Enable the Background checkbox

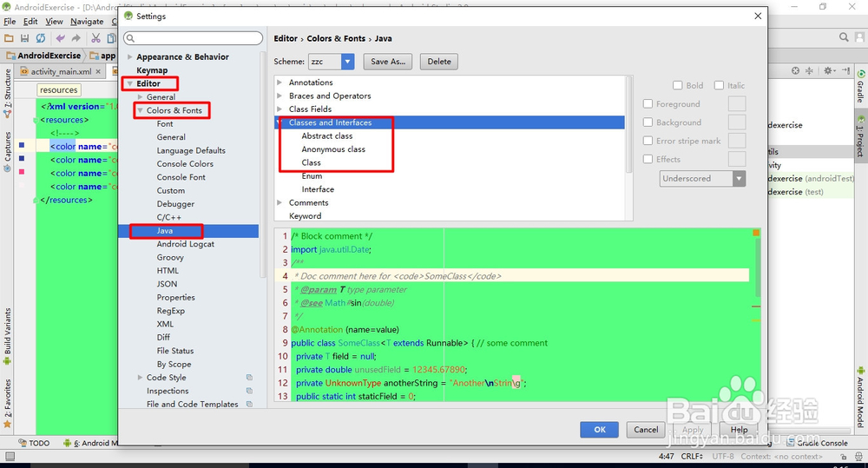[648, 122]
